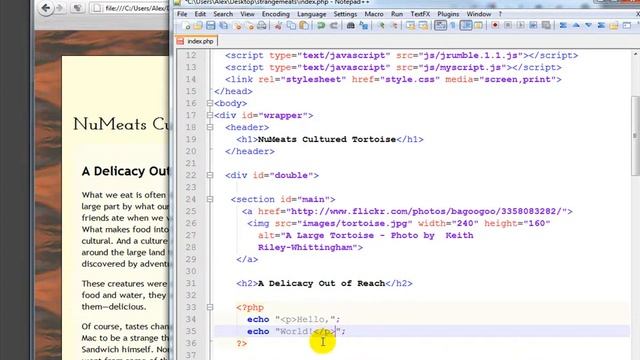The width and height of the screenshot is (640, 360).
Task: Click the Save recorded macro icon
Action: pyautogui.click(x=546, y=25)
